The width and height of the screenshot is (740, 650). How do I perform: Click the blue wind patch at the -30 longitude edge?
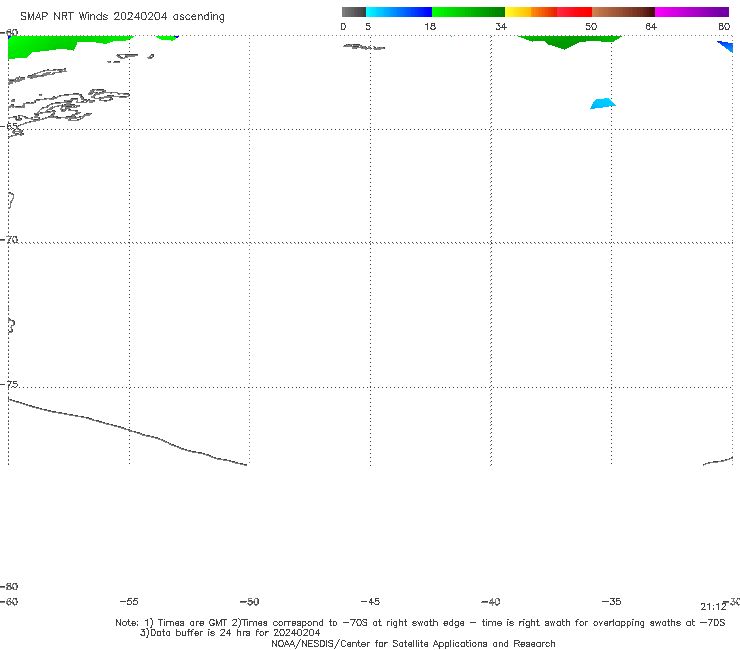726,46
